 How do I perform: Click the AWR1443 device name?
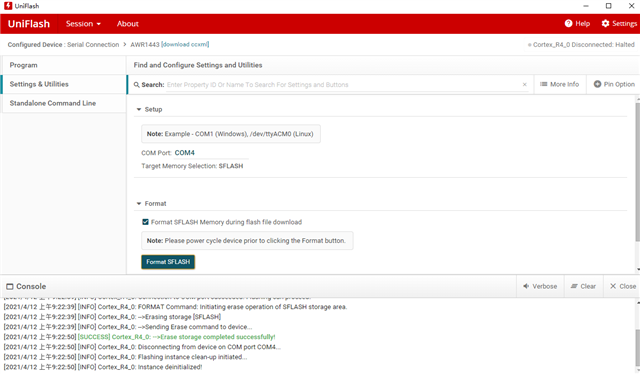point(144,45)
